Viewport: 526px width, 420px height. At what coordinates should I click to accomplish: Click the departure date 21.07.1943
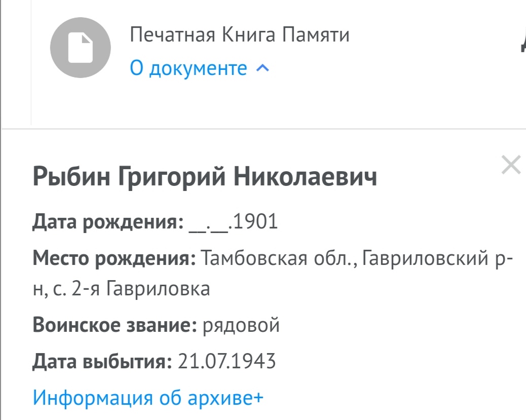point(227,361)
